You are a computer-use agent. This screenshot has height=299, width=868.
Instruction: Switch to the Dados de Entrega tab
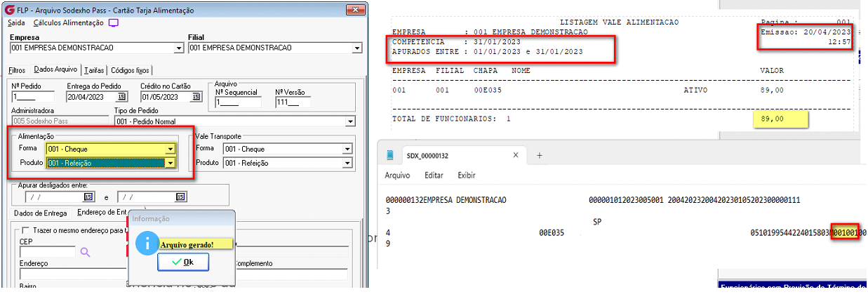pyautogui.click(x=41, y=213)
